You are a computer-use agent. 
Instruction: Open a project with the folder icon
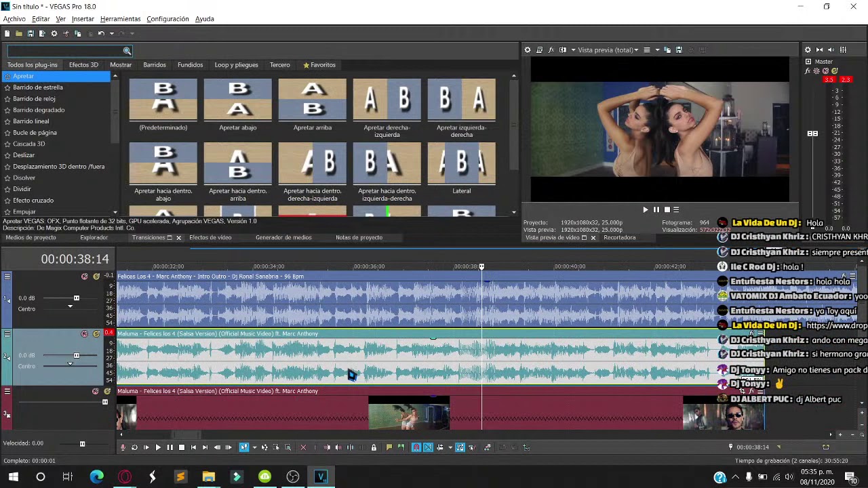[18, 33]
